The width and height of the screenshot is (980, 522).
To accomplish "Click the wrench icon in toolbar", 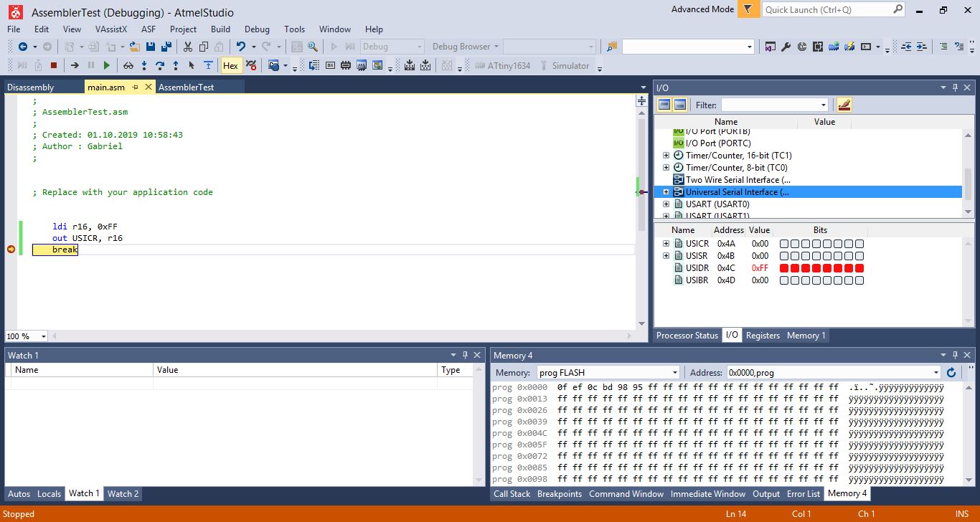I will (x=786, y=47).
